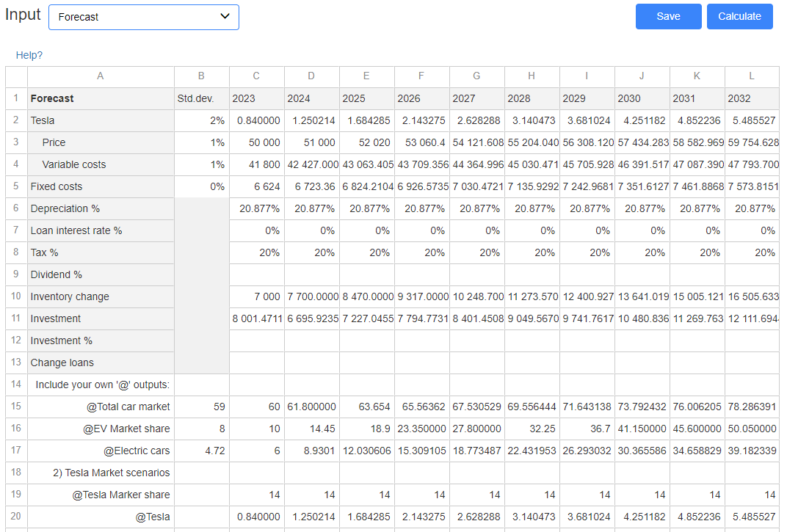The width and height of the screenshot is (787, 532).
Task: Click the Std.dev. header cell
Action: [x=201, y=98]
